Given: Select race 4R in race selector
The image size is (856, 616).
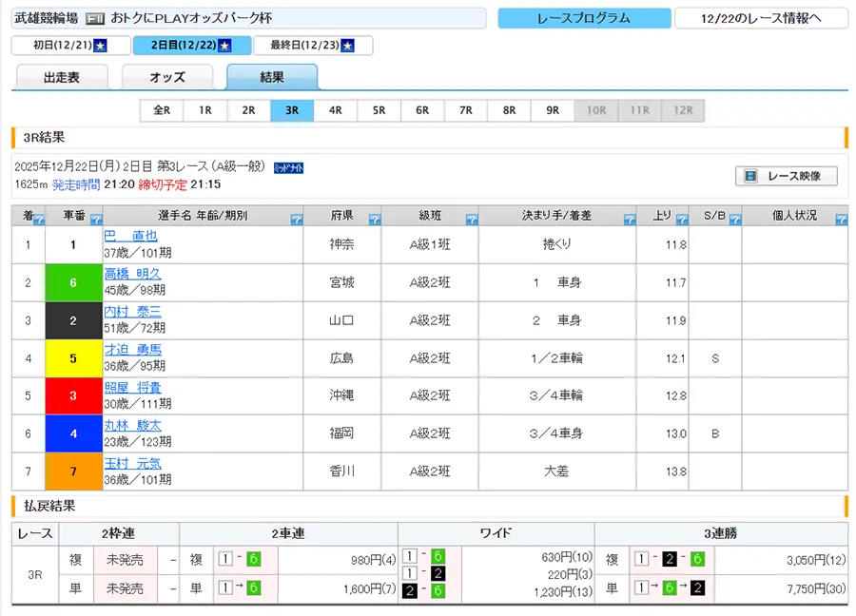Looking at the screenshot, I should 336,110.
